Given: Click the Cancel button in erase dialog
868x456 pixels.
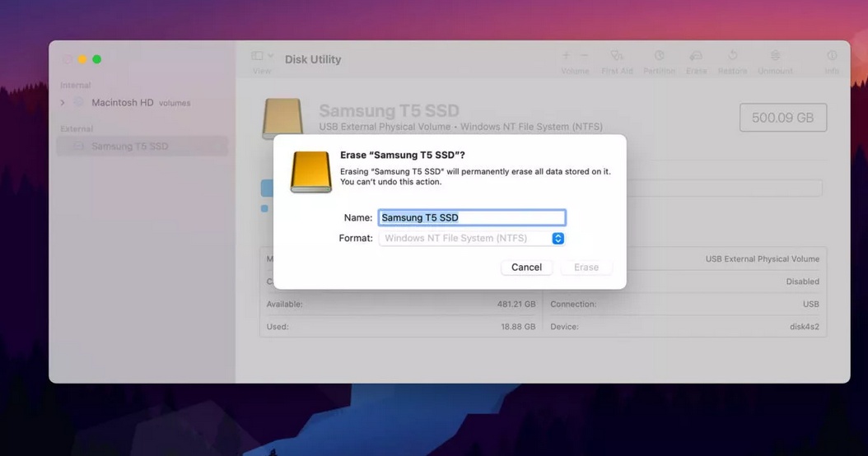Looking at the screenshot, I should (526, 268).
